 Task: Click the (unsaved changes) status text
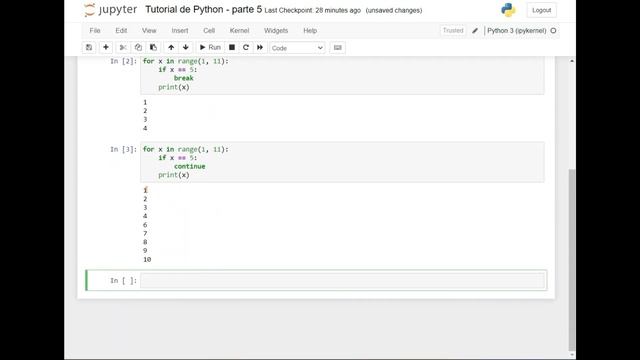[x=394, y=11]
